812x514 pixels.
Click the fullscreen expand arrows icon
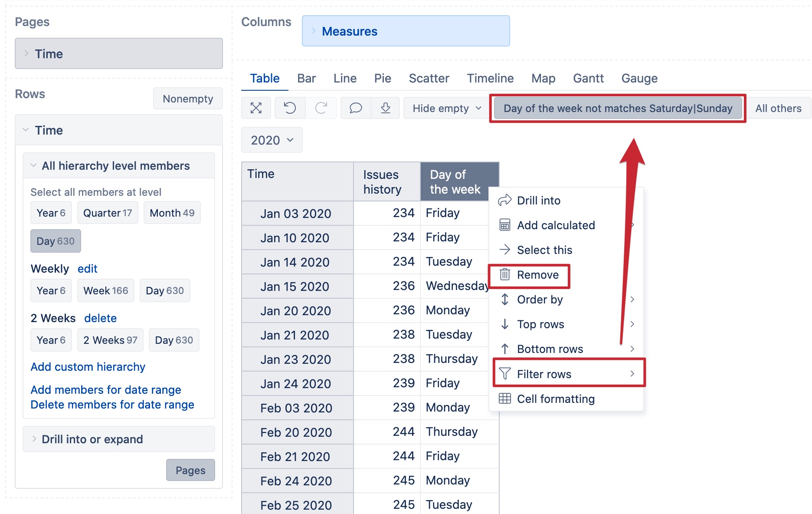[256, 108]
